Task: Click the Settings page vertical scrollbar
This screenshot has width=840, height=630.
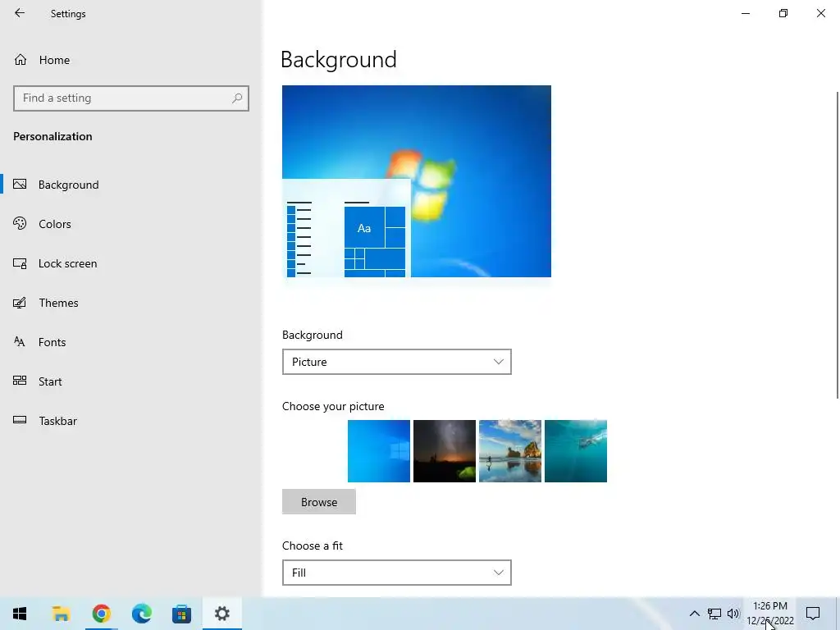Action: click(837, 244)
